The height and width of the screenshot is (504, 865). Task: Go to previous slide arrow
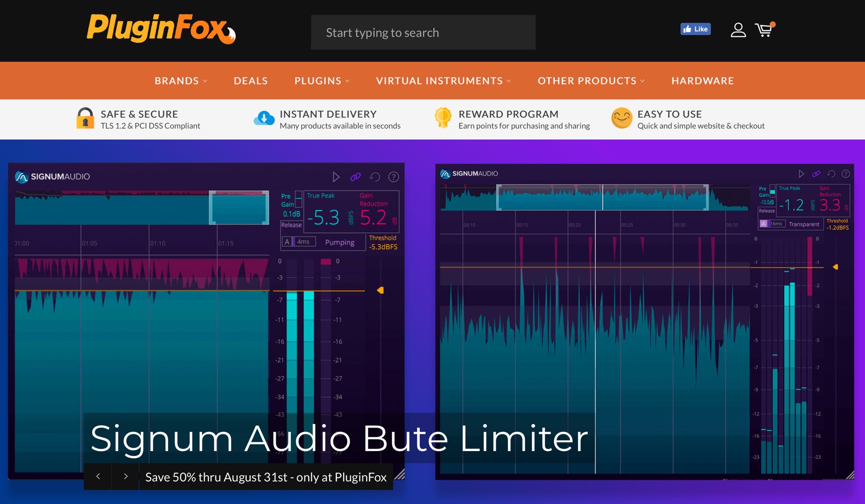[98, 477]
